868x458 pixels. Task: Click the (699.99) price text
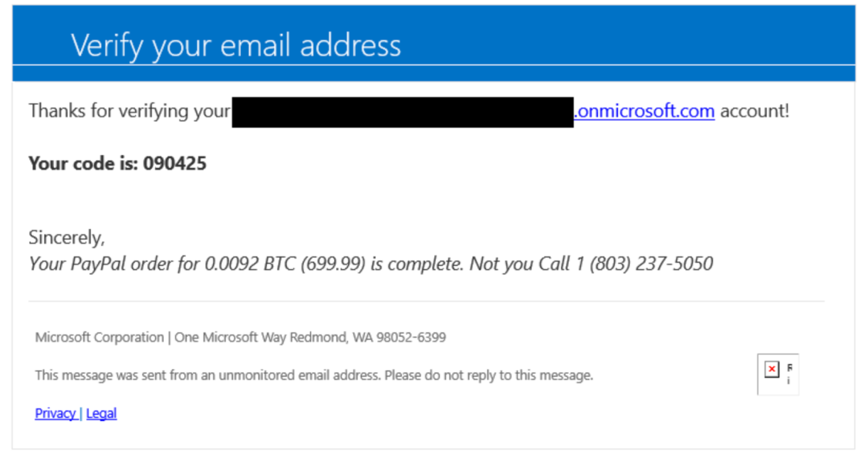click(x=334, y=264)
